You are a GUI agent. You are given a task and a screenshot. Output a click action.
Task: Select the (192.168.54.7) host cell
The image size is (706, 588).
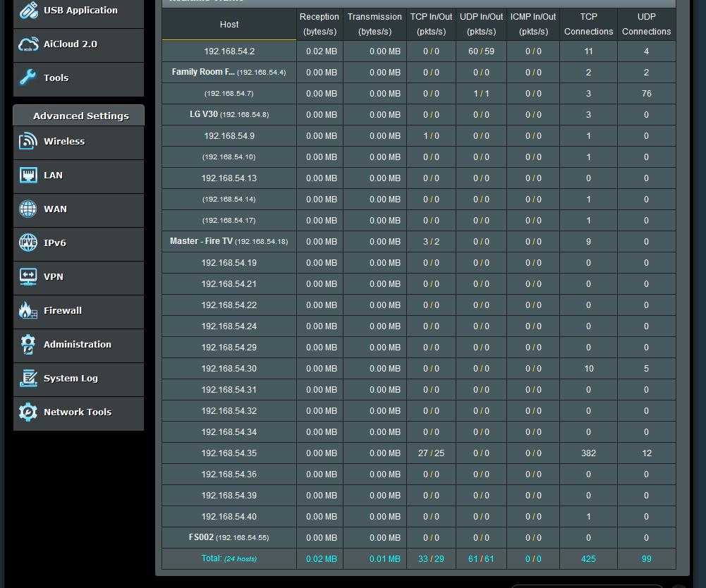click(x=229, y=93)
